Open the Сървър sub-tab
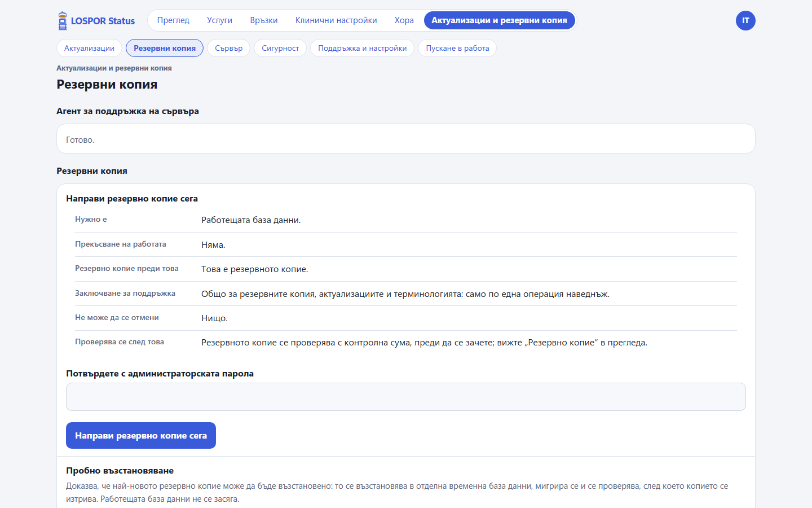 tap(228, 48)
